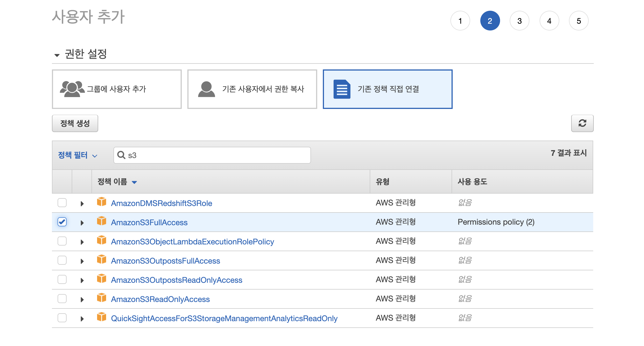Collapse the 권한 설정 section
This screenshot has width=644, height=346.
pyautogui.click(x=57, y=55)
